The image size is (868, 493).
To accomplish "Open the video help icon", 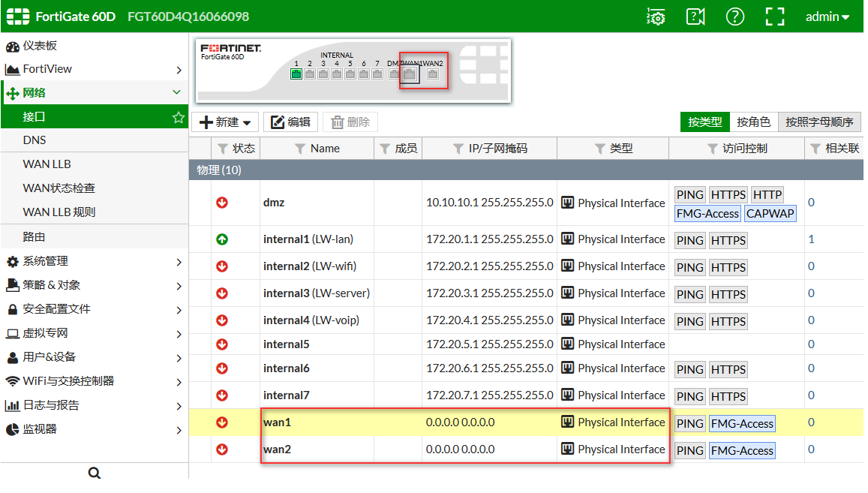I will [x=695, y=17].
